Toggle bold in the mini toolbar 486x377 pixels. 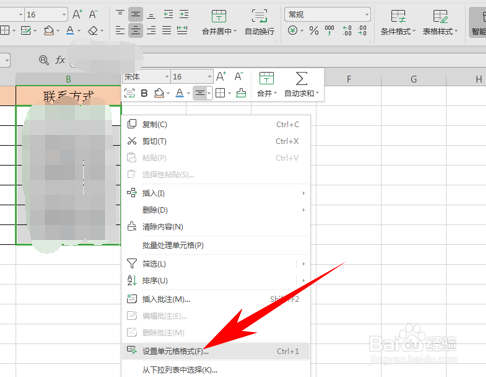144,93
